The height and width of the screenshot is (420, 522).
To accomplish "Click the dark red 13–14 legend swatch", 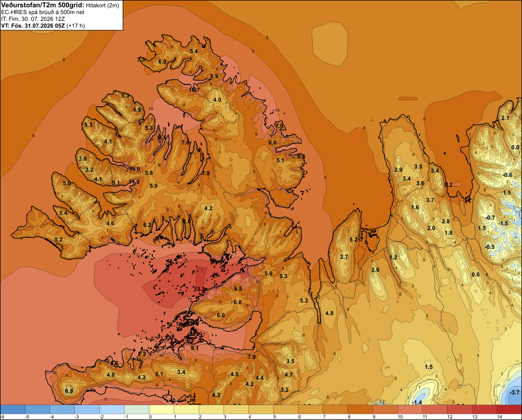I will click(484, 409).
